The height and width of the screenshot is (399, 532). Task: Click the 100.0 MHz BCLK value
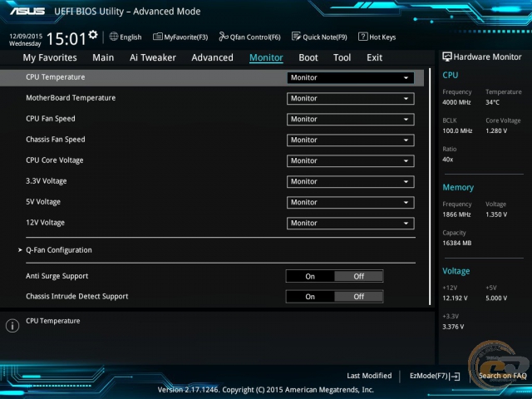(457, 131)
